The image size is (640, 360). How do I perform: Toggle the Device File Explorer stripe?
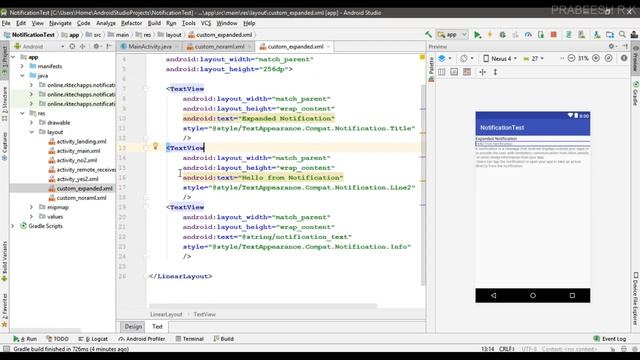point(636,299)
